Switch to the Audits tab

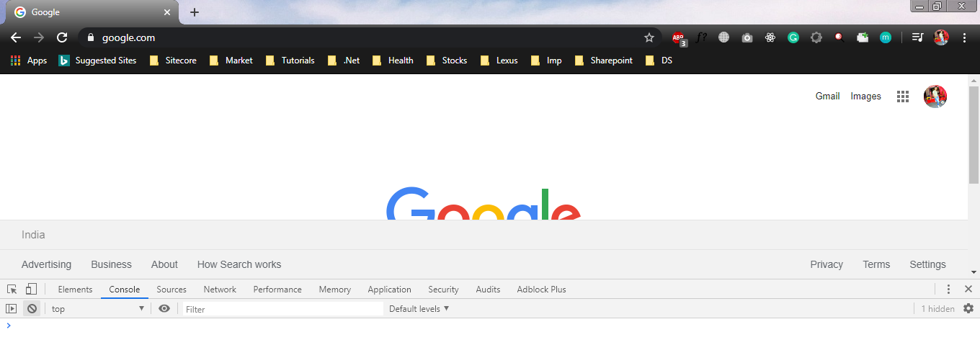(x=488, y=290)
